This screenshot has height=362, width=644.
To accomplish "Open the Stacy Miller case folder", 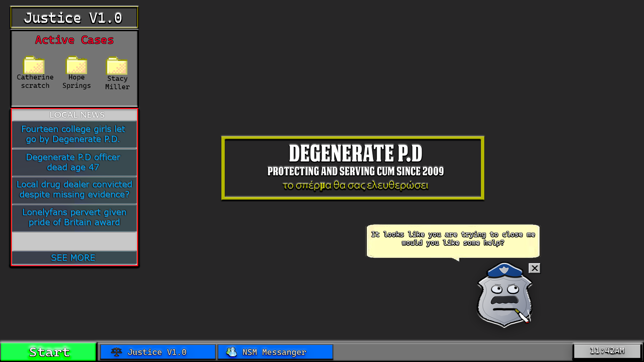I will coord(117,73).
